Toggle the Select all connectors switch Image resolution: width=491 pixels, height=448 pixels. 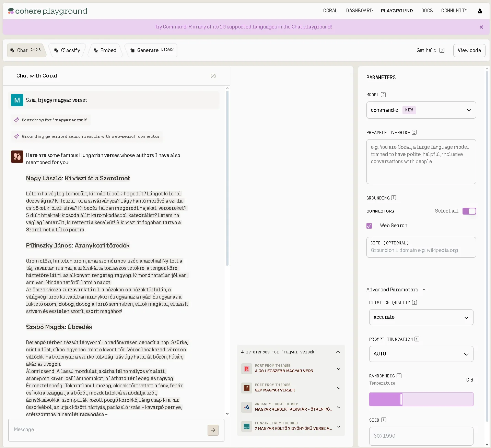[469, 211]
